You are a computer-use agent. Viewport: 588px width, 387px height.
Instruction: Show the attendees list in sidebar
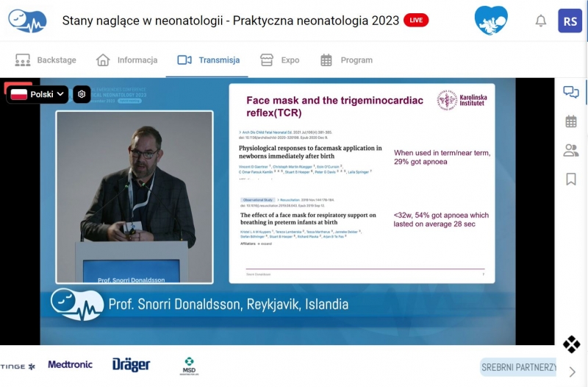[570, 150]
